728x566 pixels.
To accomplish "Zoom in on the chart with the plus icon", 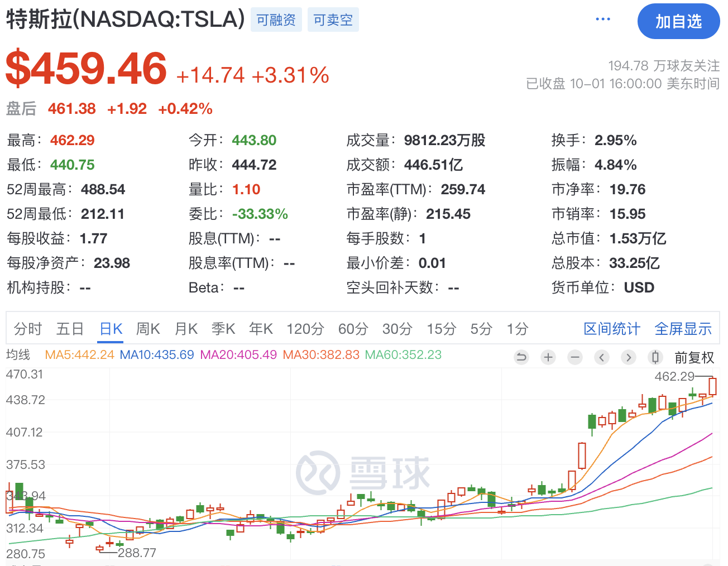I will 548,357.
